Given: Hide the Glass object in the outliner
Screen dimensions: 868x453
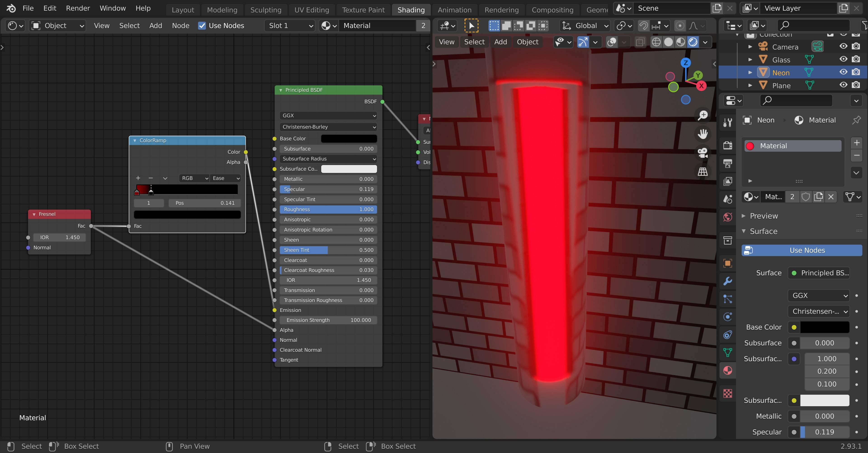Looking at the screenshot, I should pos(844,59).
